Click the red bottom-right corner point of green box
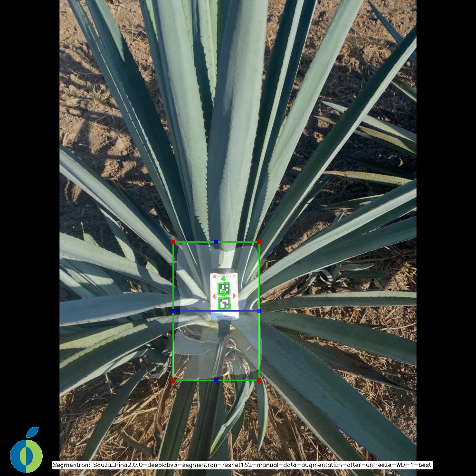The height and width of the screenshot is (476, 476). (x=259, y=380)
